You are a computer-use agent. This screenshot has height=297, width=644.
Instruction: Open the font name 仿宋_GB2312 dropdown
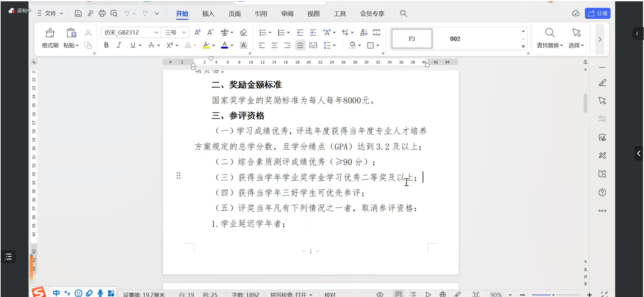(x=156, y=33)
